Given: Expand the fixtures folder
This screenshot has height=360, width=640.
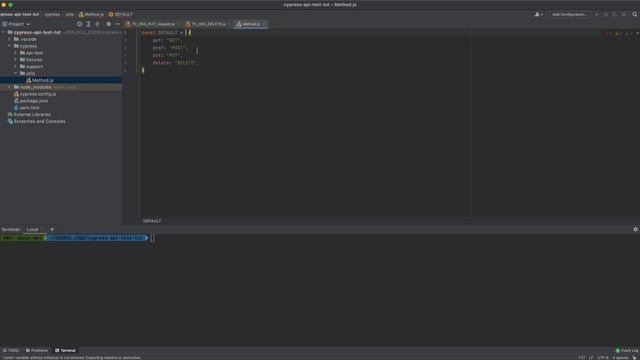Looking at the screenshot, I should 16,60.
